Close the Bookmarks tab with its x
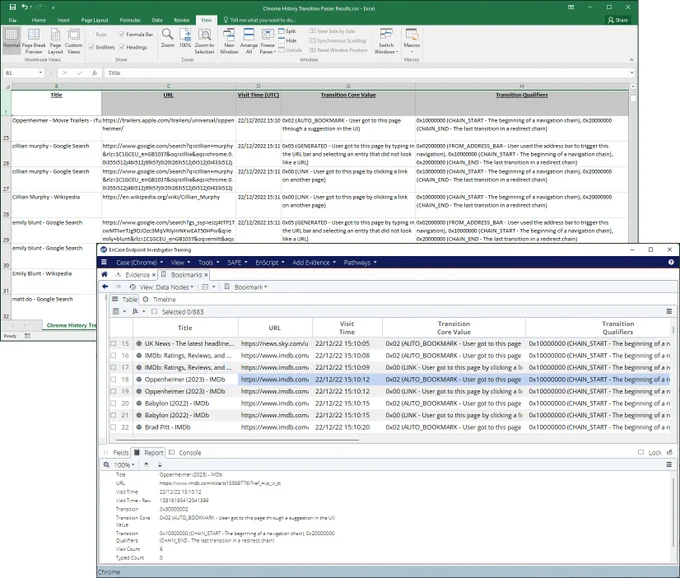680x578 pixels. coord(206,275)
